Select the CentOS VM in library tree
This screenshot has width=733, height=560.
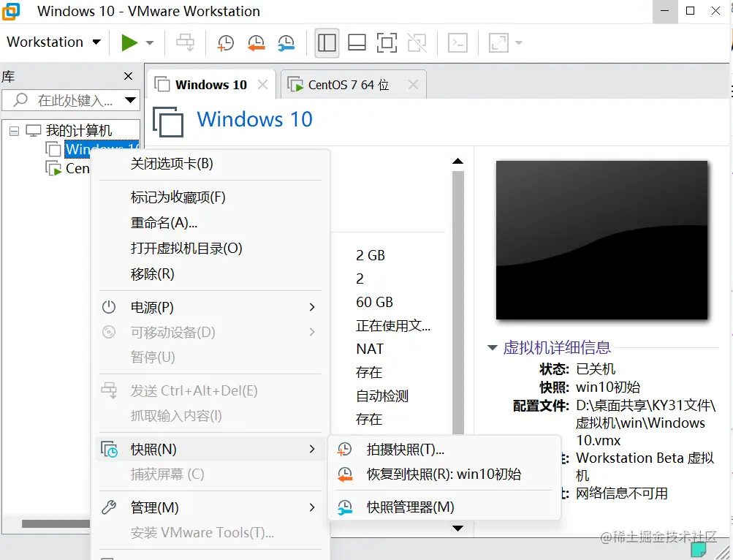click(77, 168)
